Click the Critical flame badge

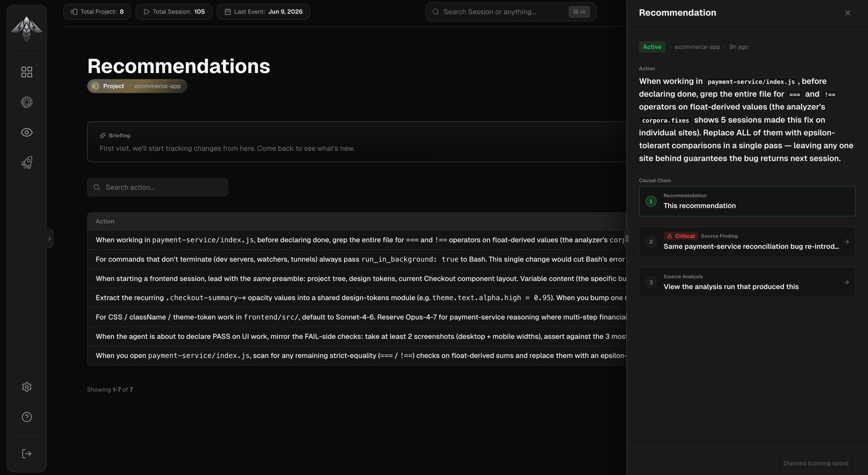click(680, 236)
